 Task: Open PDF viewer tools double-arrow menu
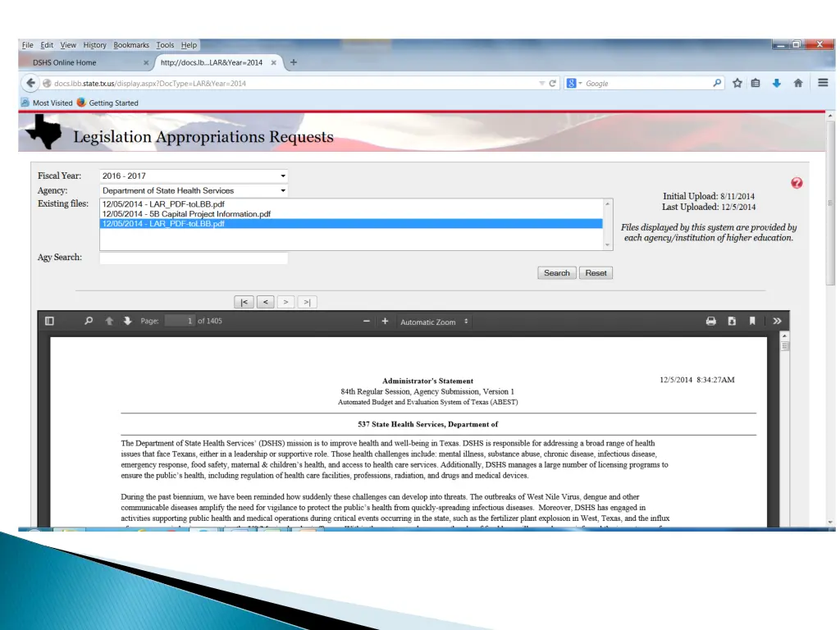pyautogui.click(x=777, y=321)
